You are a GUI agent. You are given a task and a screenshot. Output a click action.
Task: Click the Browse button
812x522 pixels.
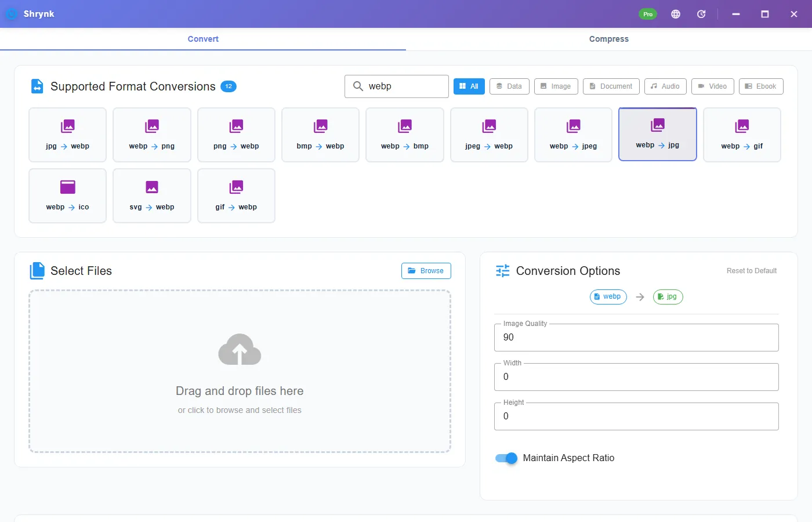(426, 271)
